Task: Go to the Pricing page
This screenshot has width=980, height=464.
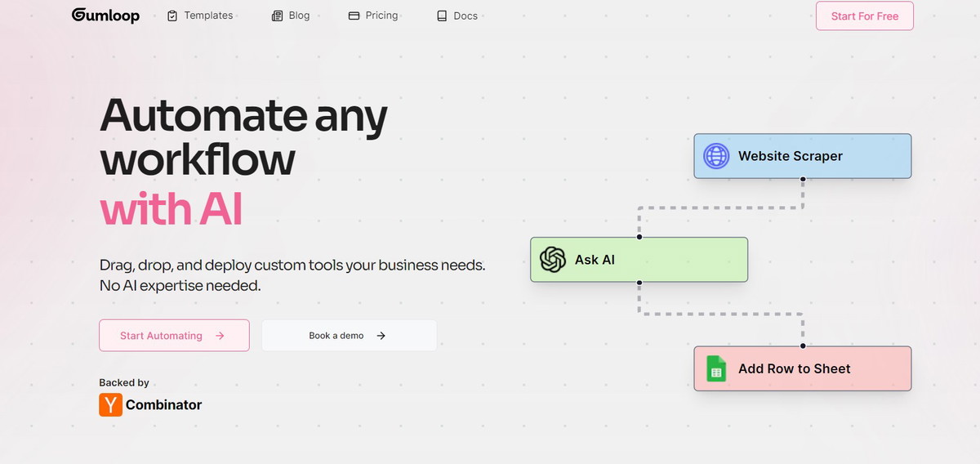Action: pos(373,16)
